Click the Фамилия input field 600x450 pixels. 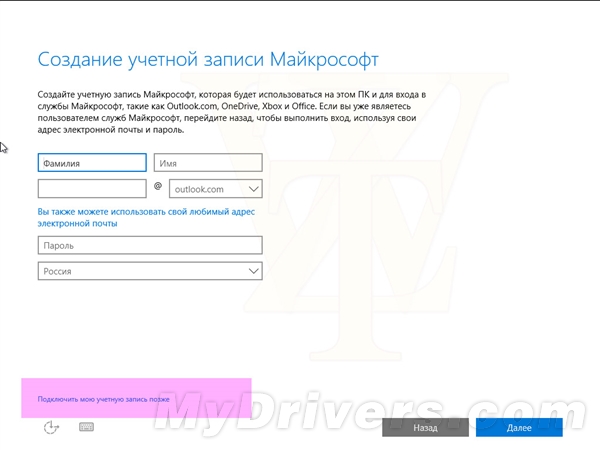(92, 163)
